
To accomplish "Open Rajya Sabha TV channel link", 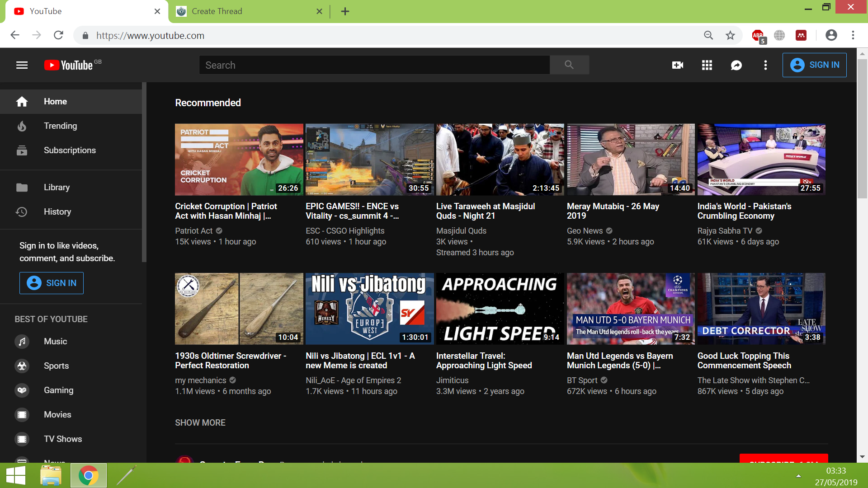I will 725,231.
